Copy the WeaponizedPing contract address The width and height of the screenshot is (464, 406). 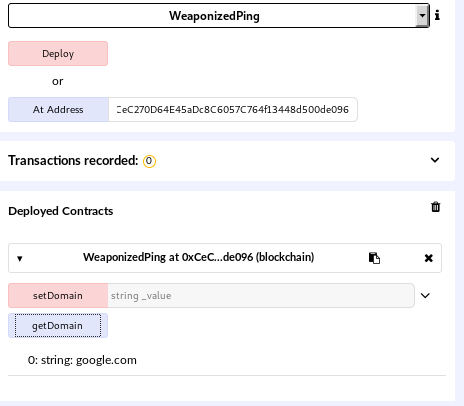(x=374, y=258)
